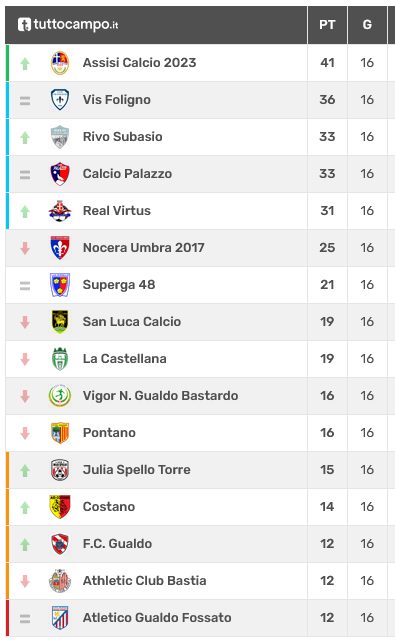The image size is (395, 644).
Task: Click Nocera Umbra 2017 crest
Action: click(x=60, y=248)
